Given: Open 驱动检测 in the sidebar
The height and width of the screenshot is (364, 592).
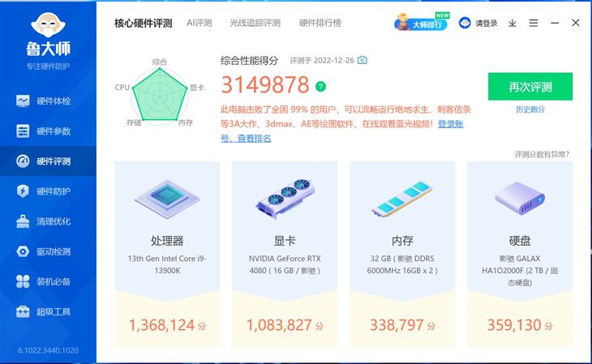Looking at the screenshot, I should (x=44, y=251).
